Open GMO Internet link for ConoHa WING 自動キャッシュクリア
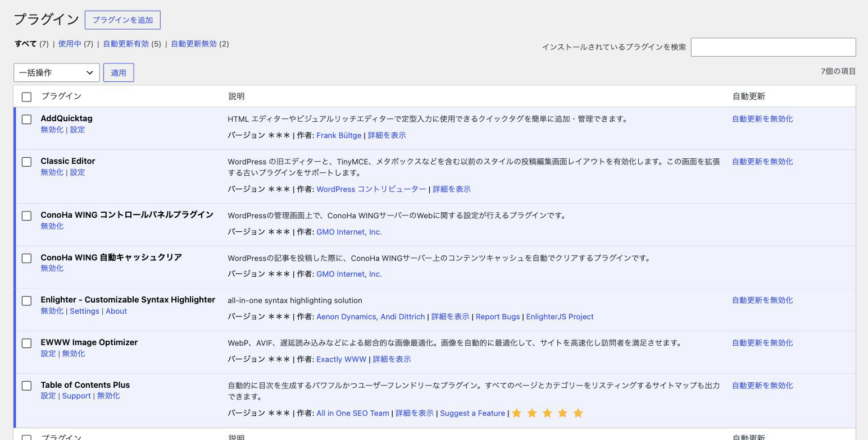 349,274
